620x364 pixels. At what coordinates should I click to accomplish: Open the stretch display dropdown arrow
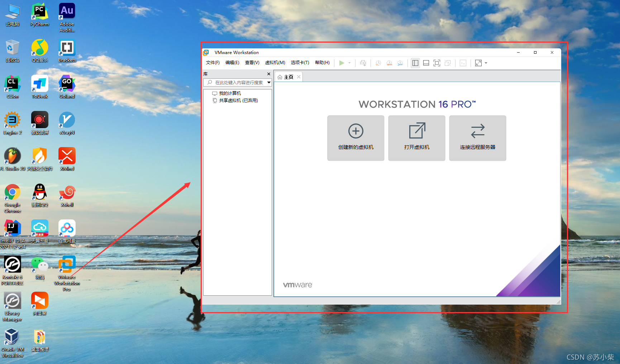tap(486, 63)
